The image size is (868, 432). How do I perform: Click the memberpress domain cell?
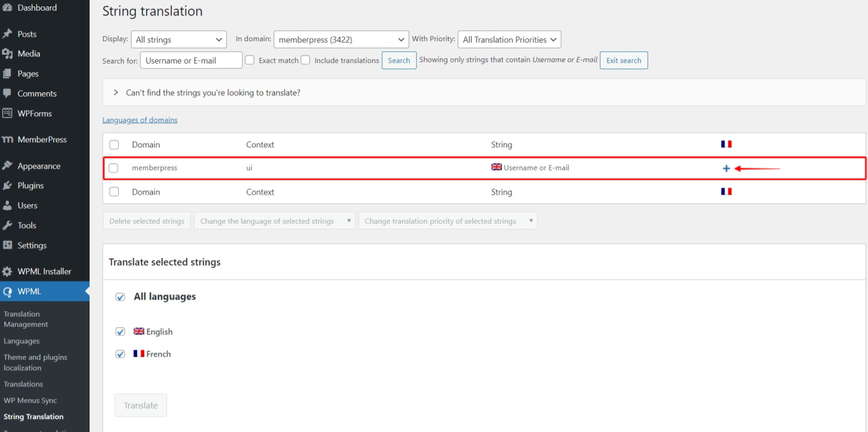154,168
